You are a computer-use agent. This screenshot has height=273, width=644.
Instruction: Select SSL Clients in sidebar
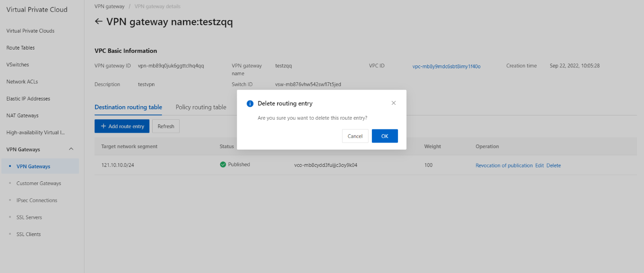pyautogui.click(x=28, y=234)
